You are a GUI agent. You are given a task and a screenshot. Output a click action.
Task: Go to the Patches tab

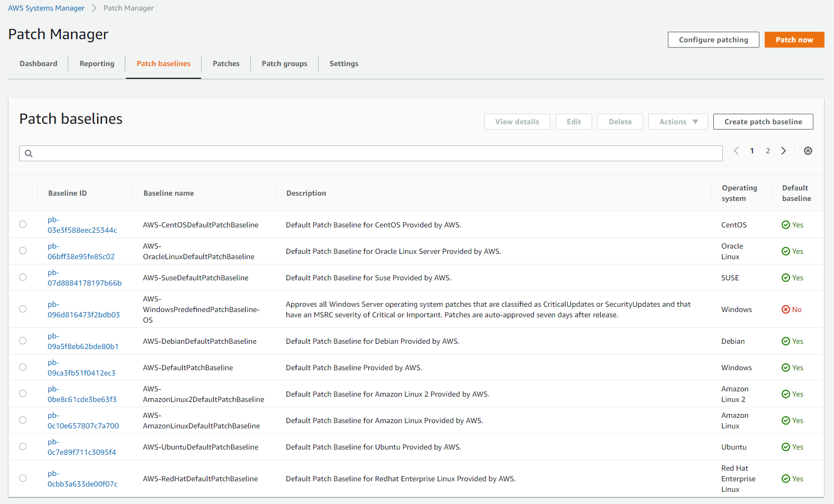point(226,63)
